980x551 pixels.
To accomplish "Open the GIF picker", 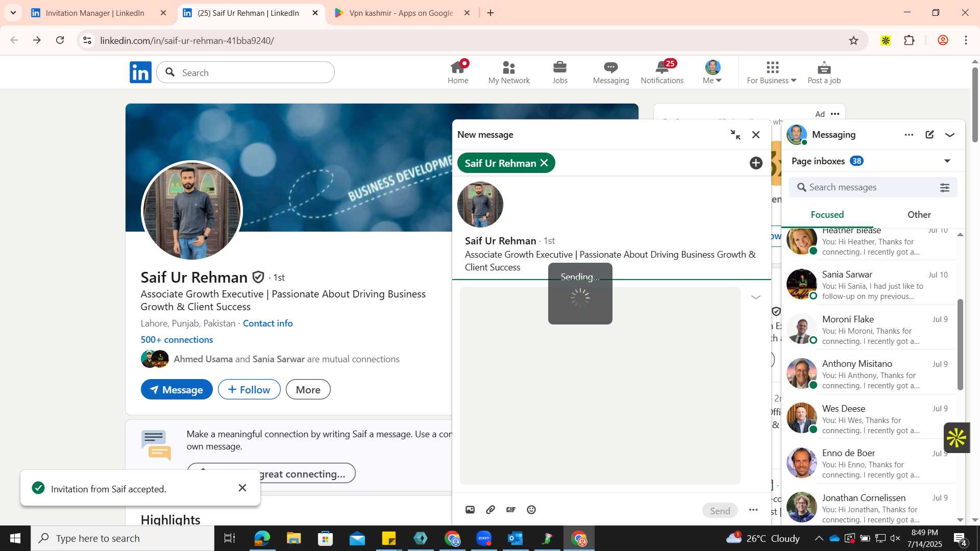I will (511, 510).
